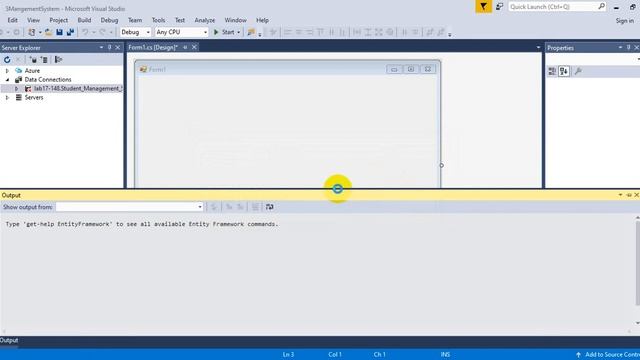640x360 pixels.
Task: Select the Data Connections tree item
Action: coord(48,80)
